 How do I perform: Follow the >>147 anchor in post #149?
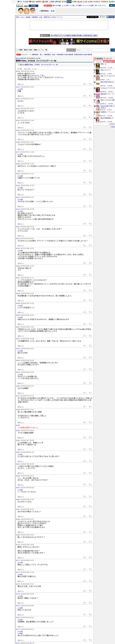[20, 305]
